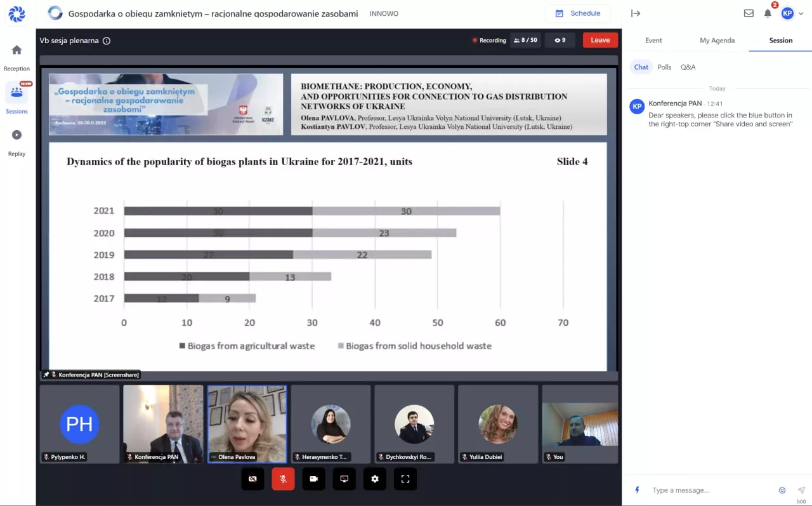Open the notifications bell

pyautogui.click(x=768, y=13)
